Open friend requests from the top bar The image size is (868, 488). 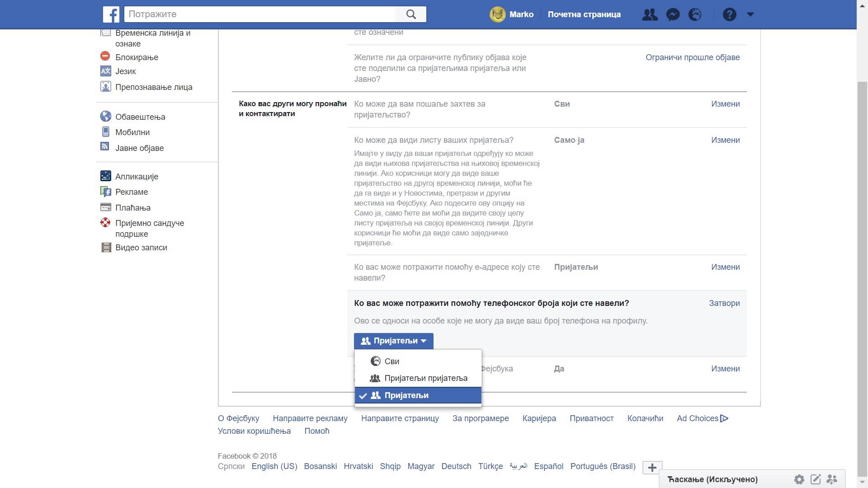[x=650, y=14]
